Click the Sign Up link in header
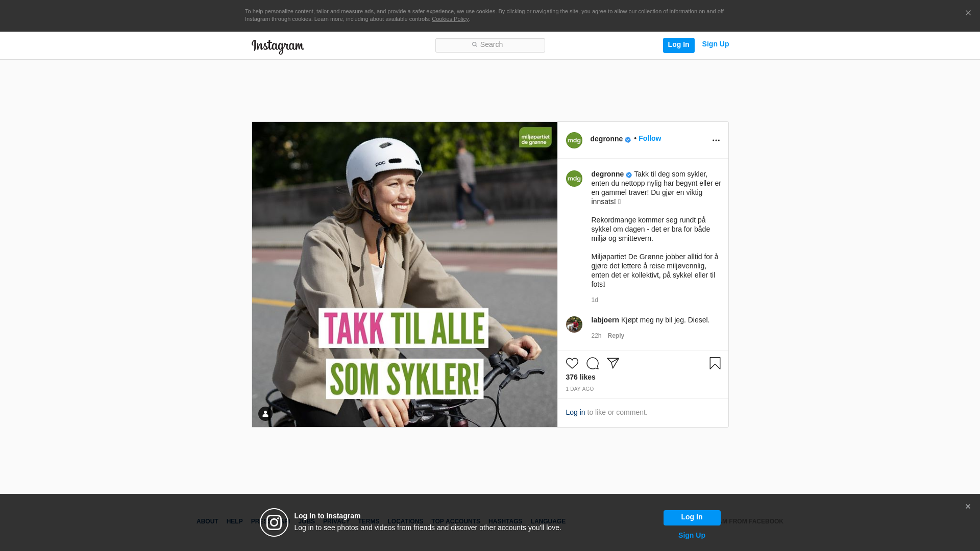 tap(715, 44)
